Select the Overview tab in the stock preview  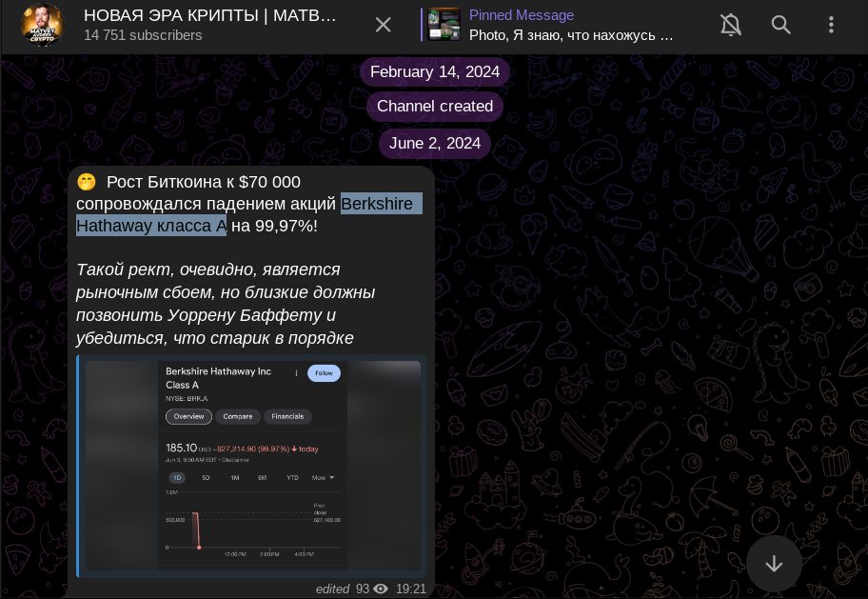click(x=188, y=417)
